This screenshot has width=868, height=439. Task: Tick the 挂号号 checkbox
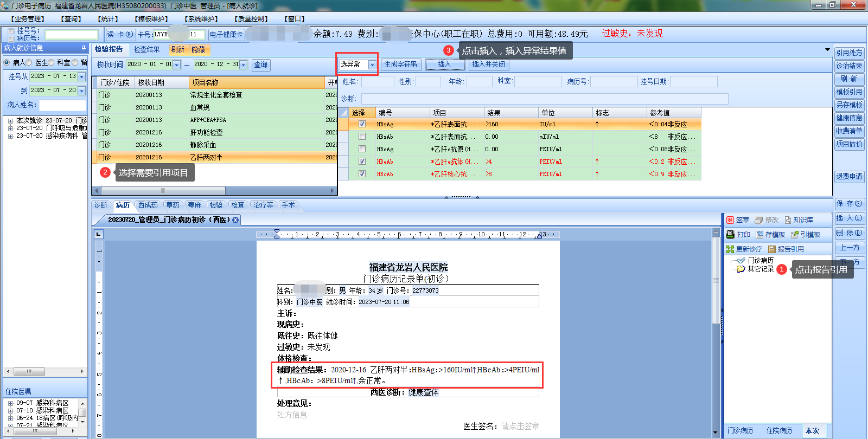coord(11,31)
